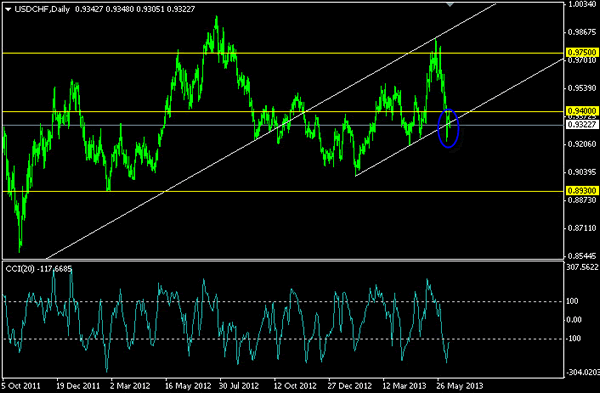The width and height of the screenshot is (600, 393).
Task: Click the 0.90395 price axis value
Action: pyautogui.click(x=582, y=172)
